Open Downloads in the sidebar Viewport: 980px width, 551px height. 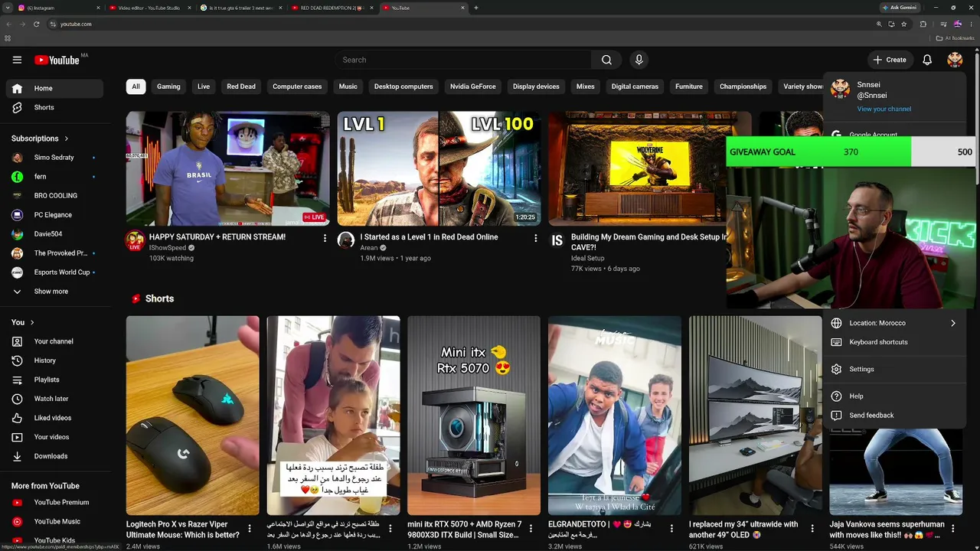pos(54,456)
